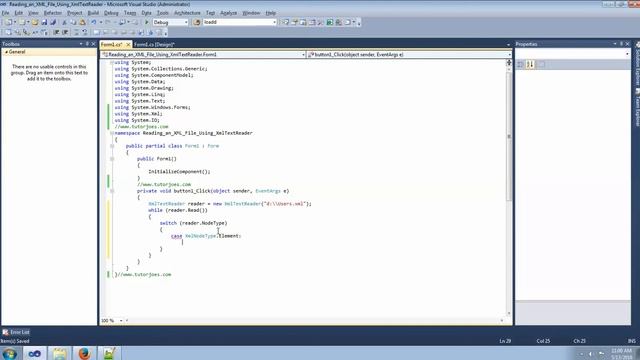
Task: Undo the last edit via toolbar
Action: [93, 22]
